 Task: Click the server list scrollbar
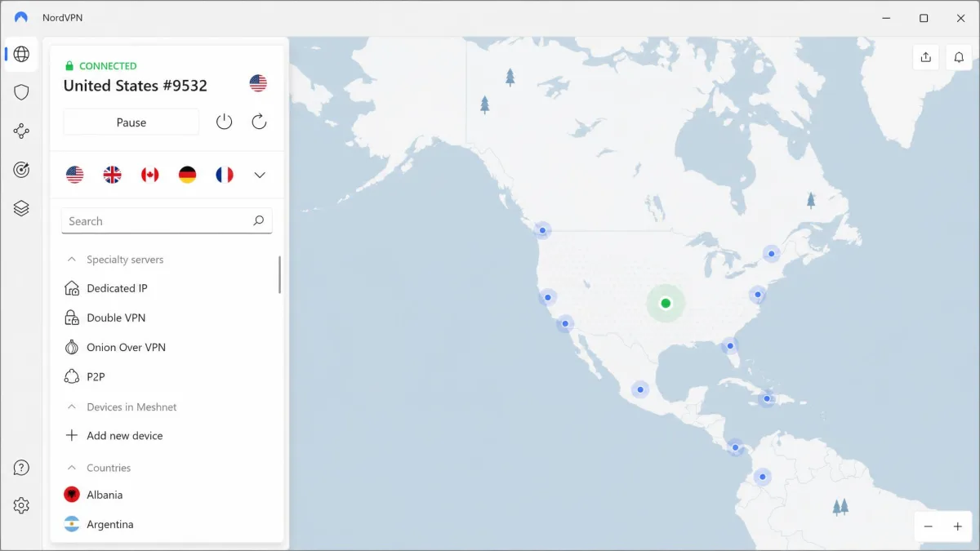(x=279, y=275)
